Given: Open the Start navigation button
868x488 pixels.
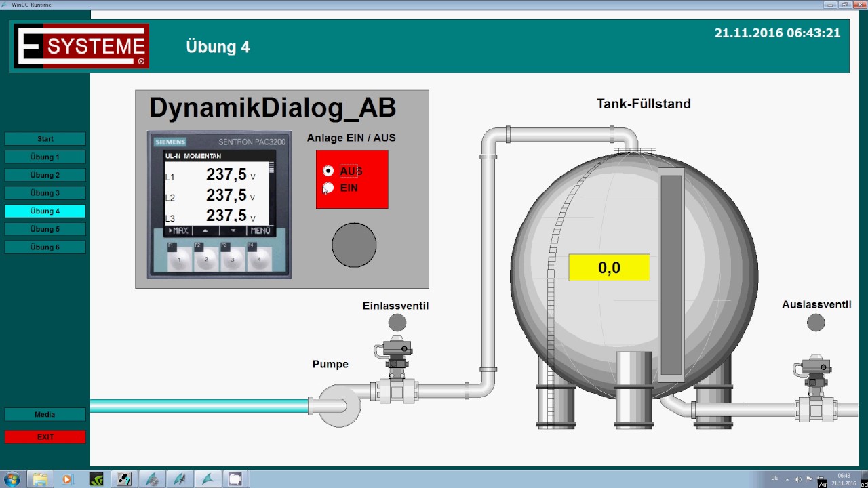Looking at the screenshot, I should click(x=45, y=139).
